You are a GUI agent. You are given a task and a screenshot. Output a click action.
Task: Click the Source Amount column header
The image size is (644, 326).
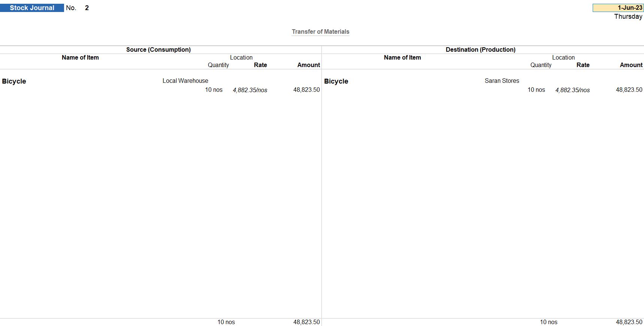click(x=309, y=65)
